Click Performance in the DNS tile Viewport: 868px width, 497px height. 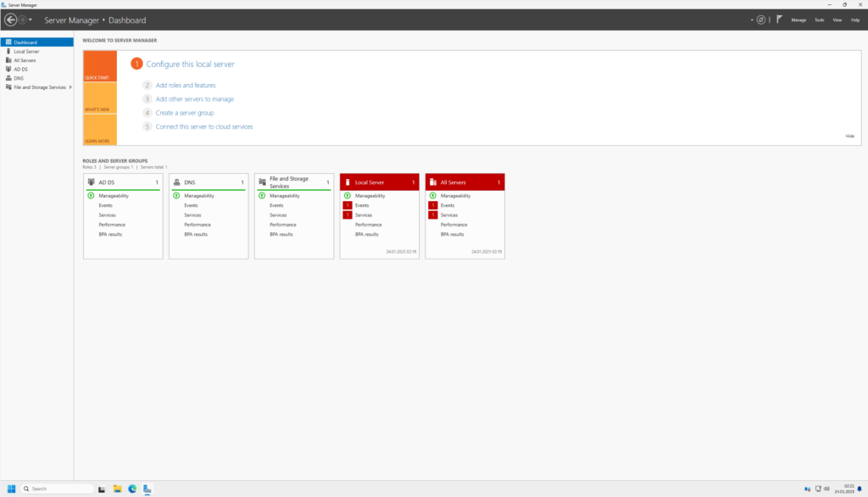point(198,225)
